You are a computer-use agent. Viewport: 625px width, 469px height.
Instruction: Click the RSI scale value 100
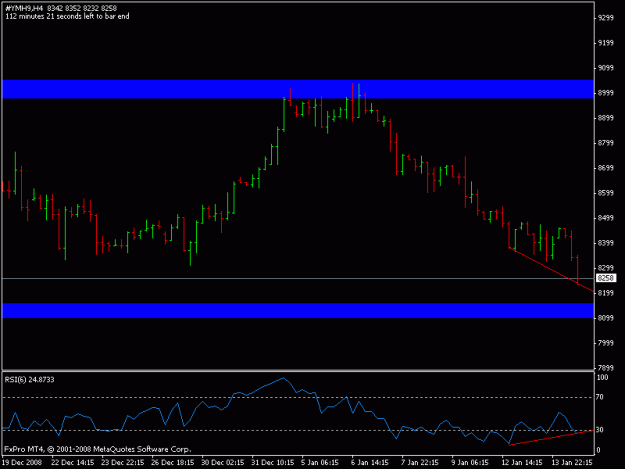click(602, 377)
